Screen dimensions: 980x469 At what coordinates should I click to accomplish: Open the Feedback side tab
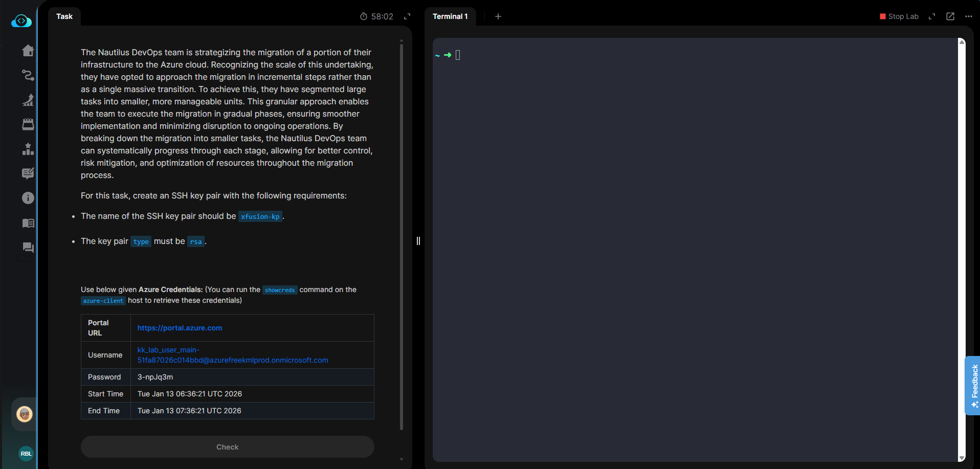(x=973, y=386)
